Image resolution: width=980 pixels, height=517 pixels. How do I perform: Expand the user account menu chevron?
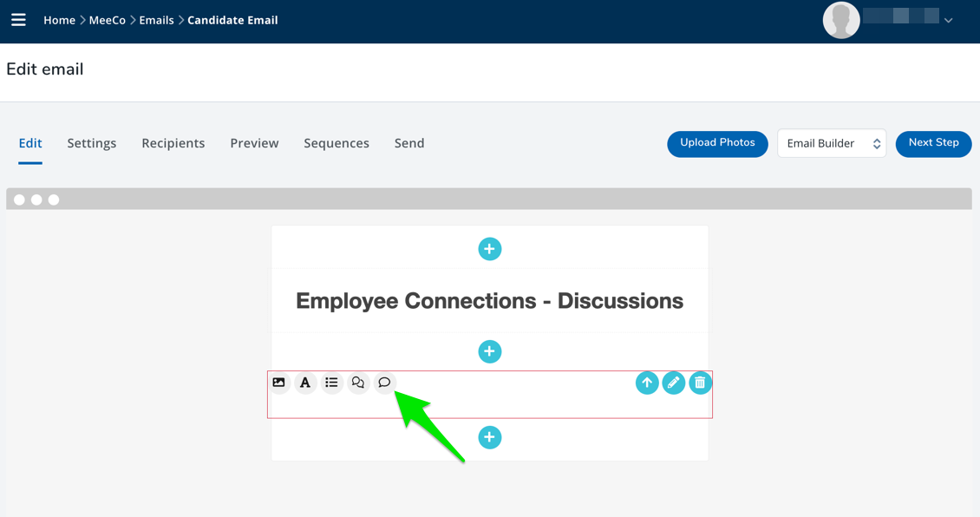(x=949, y=20)
